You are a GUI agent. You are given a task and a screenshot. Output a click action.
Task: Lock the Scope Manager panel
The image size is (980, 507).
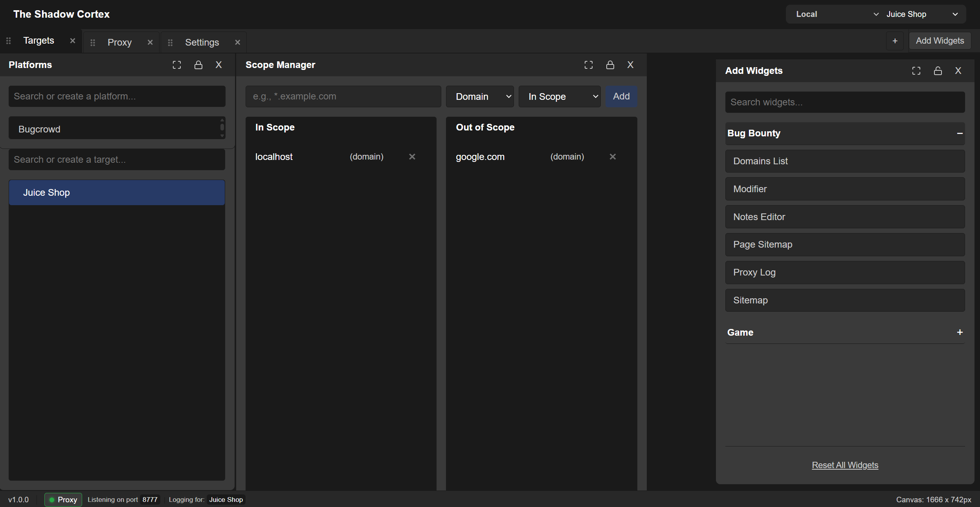pyautogui.click(x=609, y=65)
